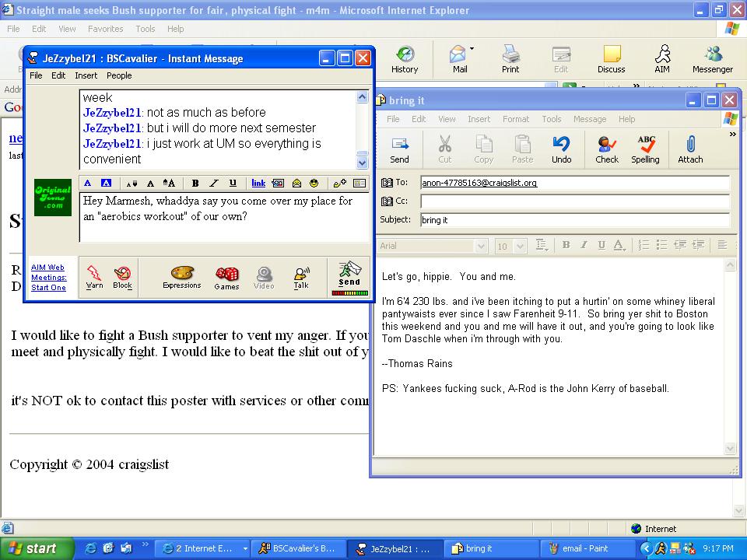Click the Print icon in Internet Explorer
Screen dimensions: 747x560
tap(510, 60)
